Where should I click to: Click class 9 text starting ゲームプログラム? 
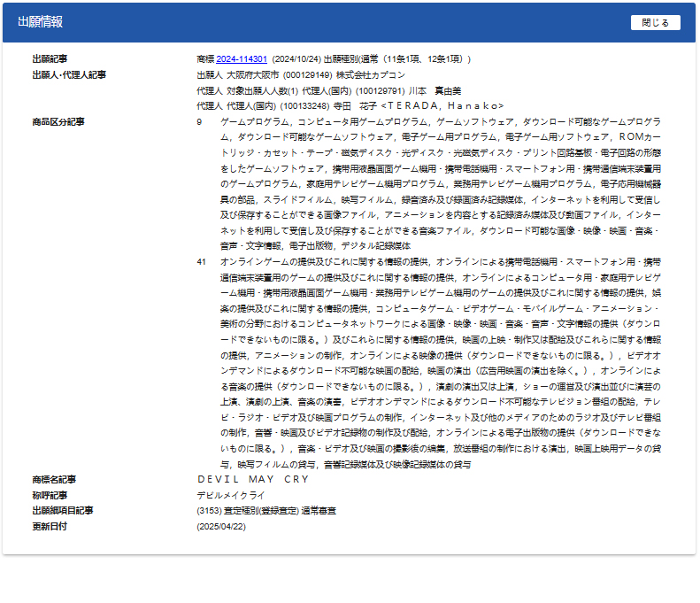[x=441, y=183]
